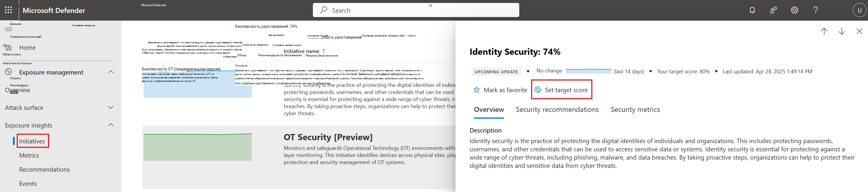Click the Description heading
The width and height of the screenshot is (868, 192).
click(485, 130)
